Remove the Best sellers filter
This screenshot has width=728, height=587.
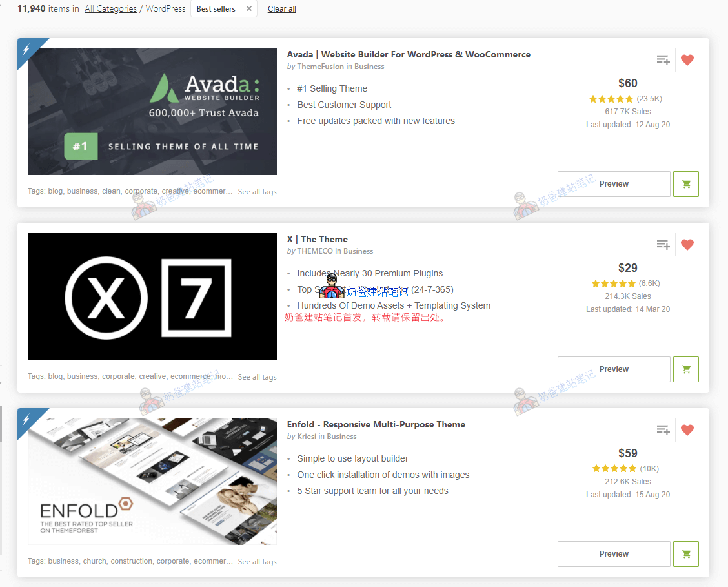click(249, 9)
